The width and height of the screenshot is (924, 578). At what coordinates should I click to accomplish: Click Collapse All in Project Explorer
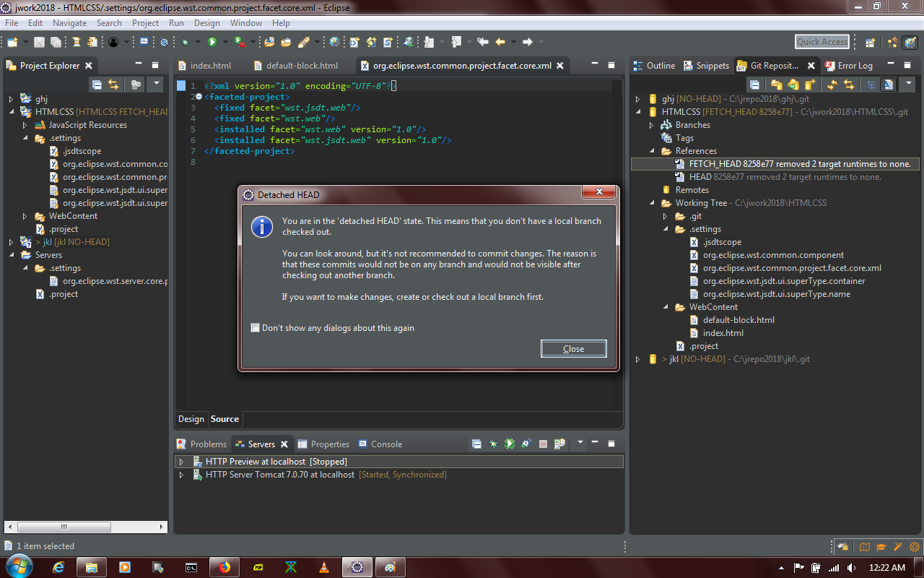97,85
